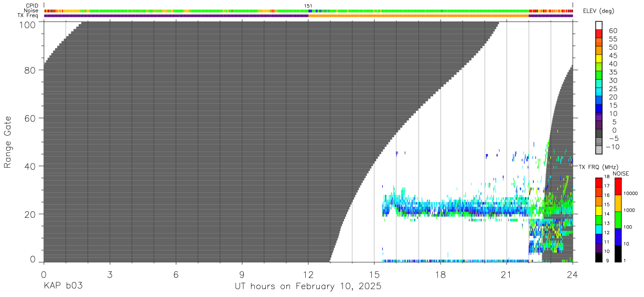Click the ELEV legend label '25'

(x=613, y=89)
